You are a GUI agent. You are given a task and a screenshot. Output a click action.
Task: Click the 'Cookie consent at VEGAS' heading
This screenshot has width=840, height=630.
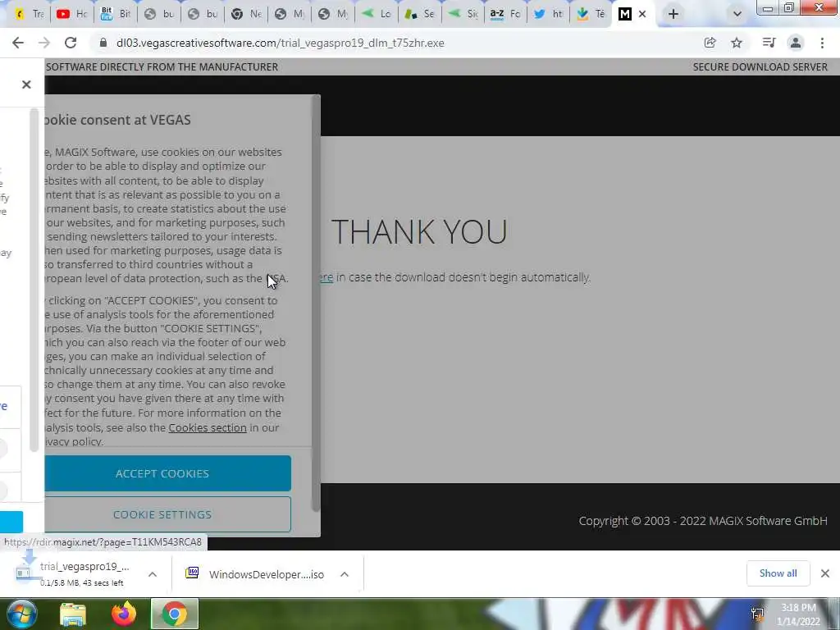pos(117,120)
